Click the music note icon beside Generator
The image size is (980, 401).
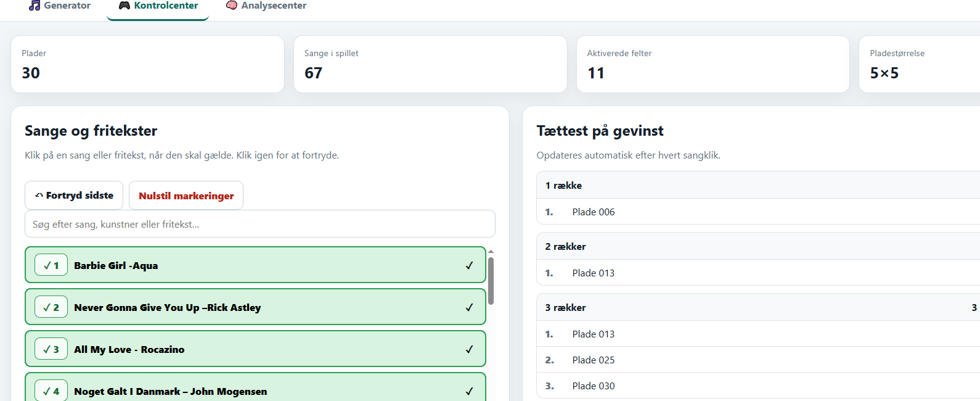click(x=35, y=6)
